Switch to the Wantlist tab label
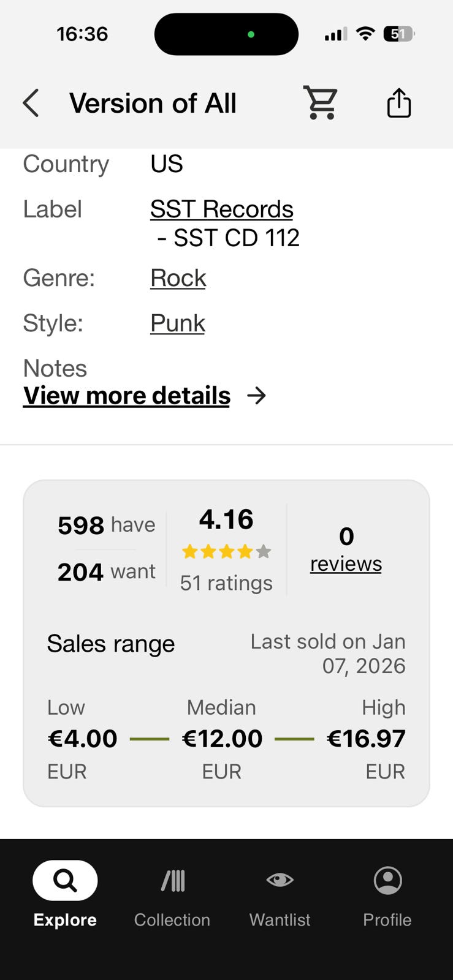The image size is (453, 980). pyautogui.click(x=280, y=919)
